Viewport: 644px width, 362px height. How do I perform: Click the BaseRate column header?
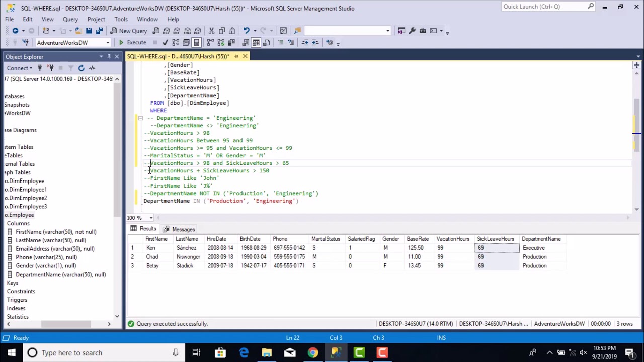418,239
